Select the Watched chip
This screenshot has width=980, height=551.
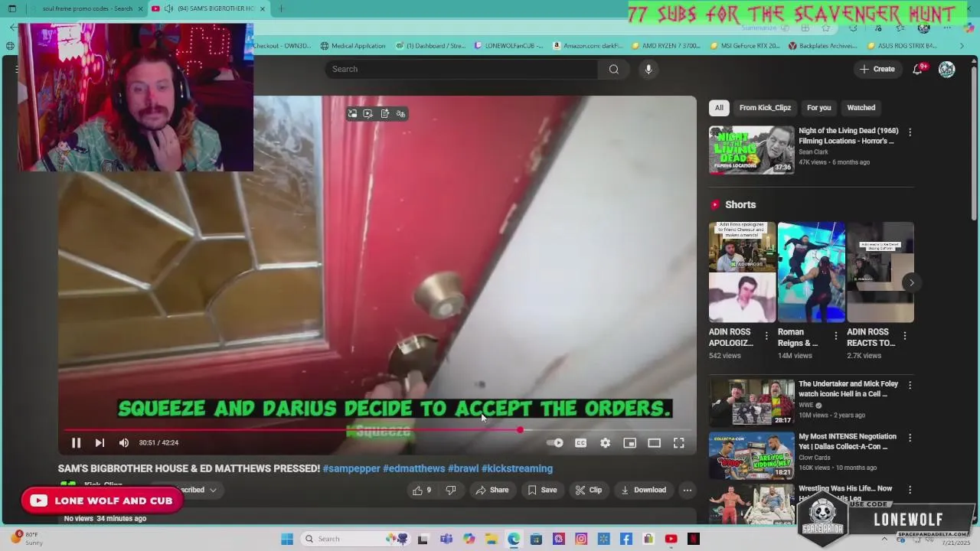[x=861, y=108]
